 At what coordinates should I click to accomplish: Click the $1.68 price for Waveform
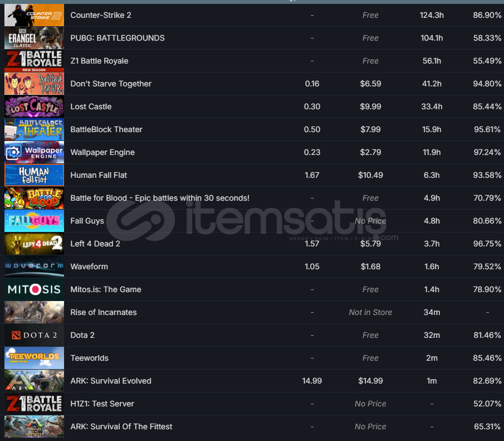(x=370, y=266)
